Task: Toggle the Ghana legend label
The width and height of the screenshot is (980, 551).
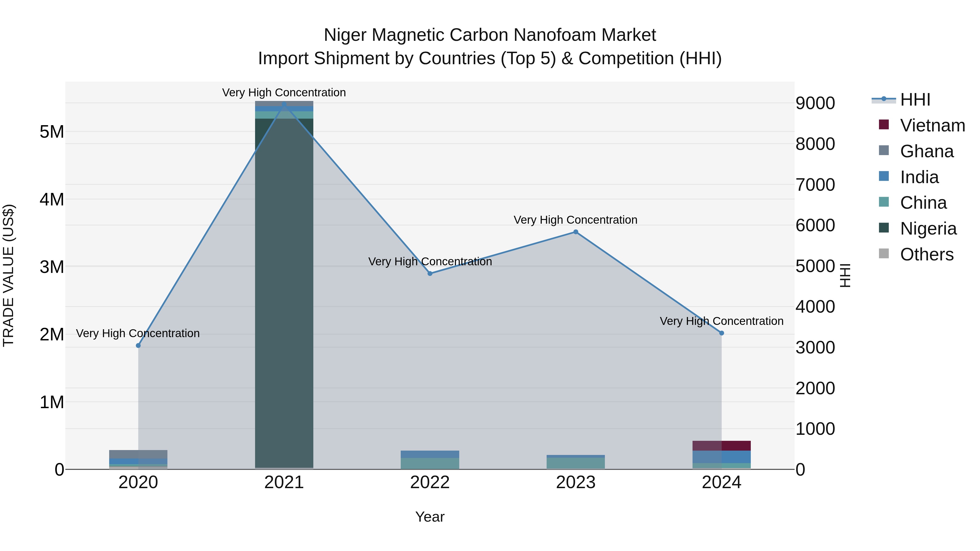Action: coord(927,151)
